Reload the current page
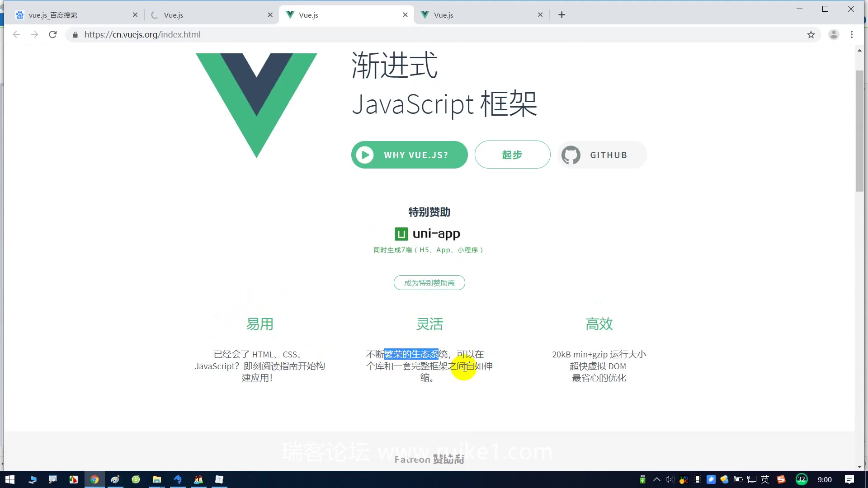The height and width of the screenshot is (488, 868). pyautogui.click(x=53, y=34)
